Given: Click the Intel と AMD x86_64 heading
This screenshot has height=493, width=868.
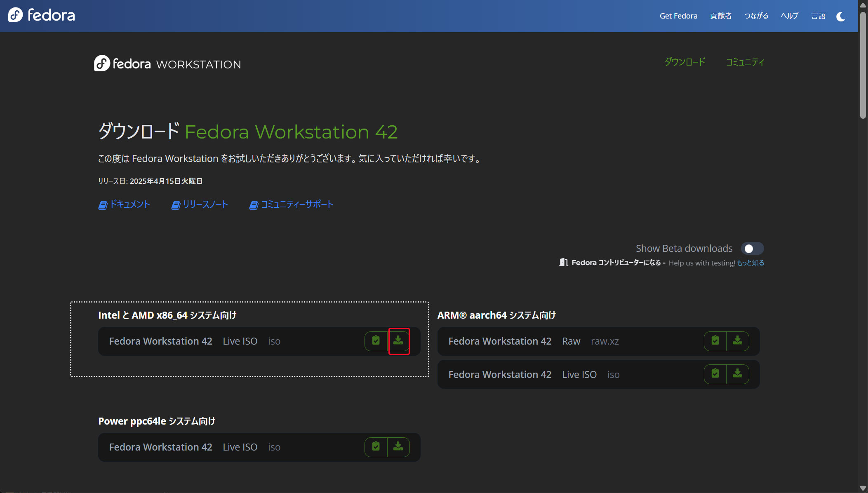Looking at the screenshot, I should click(x=167, y=315).
